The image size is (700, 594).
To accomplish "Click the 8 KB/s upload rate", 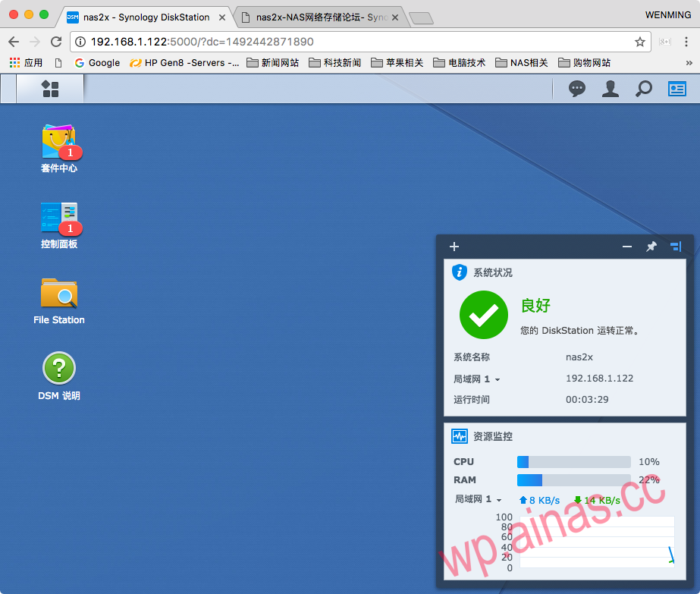I will click(539, 500).
